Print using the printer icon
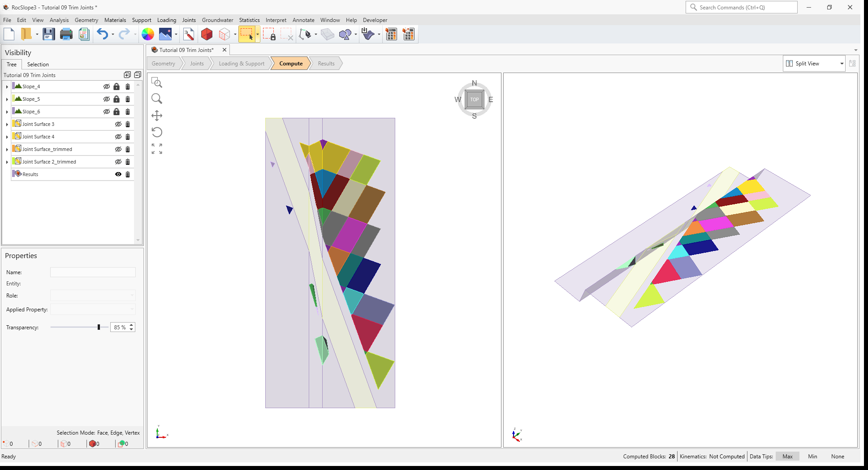Image resolution: width=868 pixels, height=470 pixels. (66, 34)
